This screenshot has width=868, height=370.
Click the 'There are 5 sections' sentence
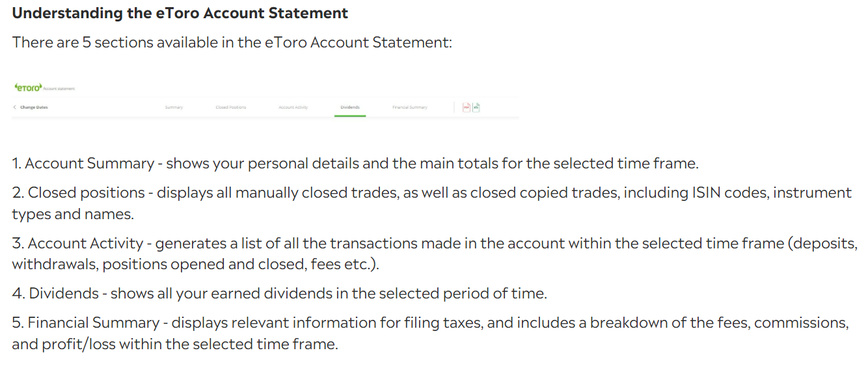point(232,43)
